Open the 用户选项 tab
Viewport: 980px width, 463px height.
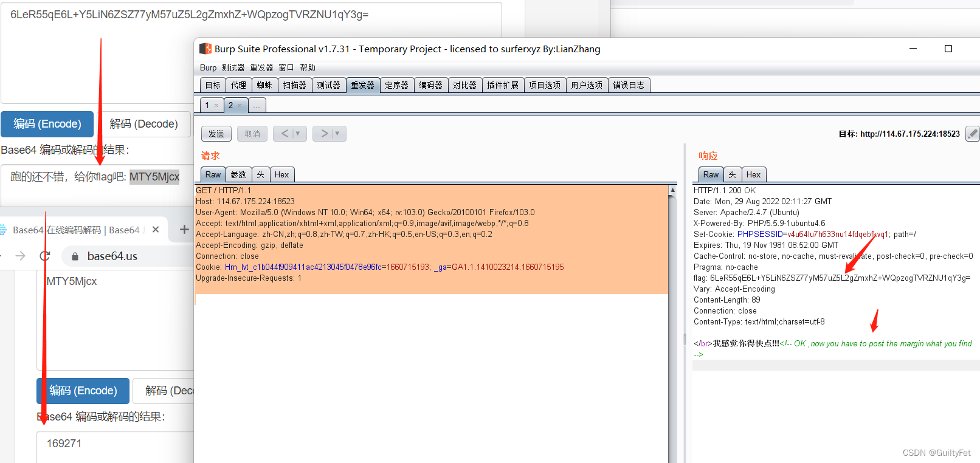tap(587, 85)
